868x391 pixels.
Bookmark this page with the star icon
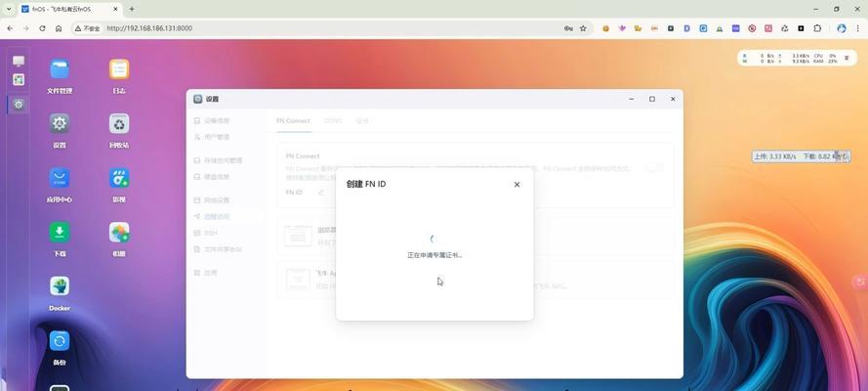click(583, 28)
